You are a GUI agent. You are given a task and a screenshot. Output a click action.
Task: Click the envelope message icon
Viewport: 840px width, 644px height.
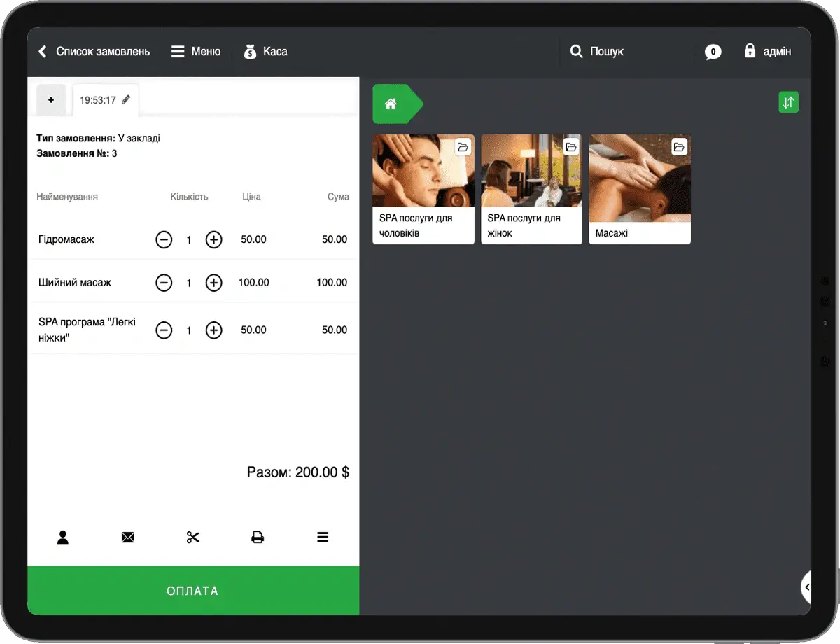[x=128, y=538]
